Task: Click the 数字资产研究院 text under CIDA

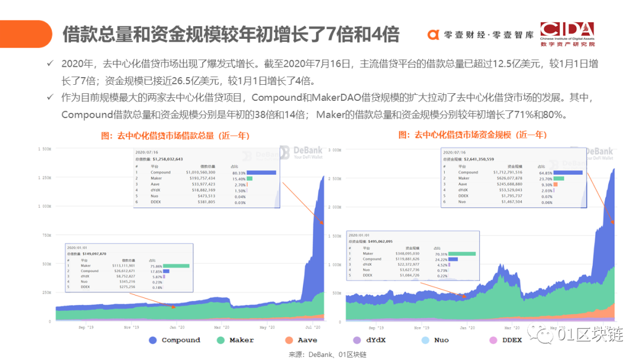Action: click(568, 44)
